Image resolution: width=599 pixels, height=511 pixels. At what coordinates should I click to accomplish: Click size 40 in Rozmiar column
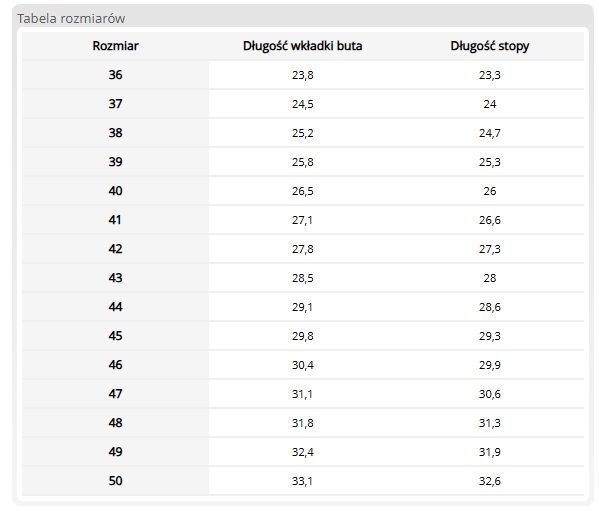tap(115, 191)
